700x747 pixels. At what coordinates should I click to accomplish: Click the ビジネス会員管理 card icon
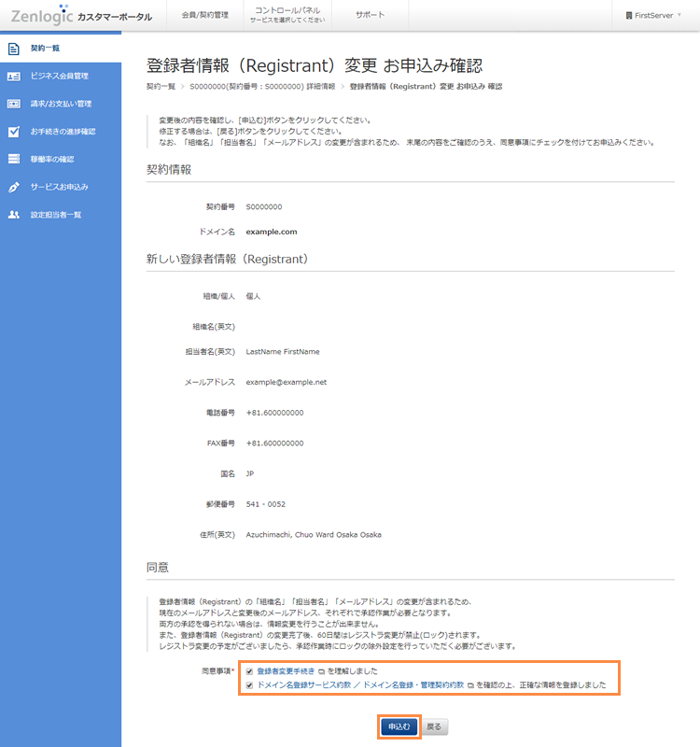(x=14, y=76)
